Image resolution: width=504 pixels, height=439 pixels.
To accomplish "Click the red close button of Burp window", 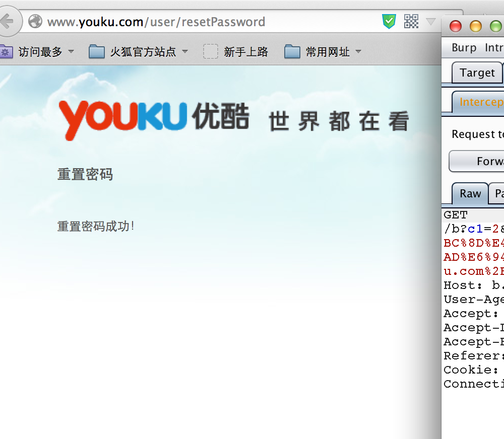I will pyautogui.click(x=456, y=26).
